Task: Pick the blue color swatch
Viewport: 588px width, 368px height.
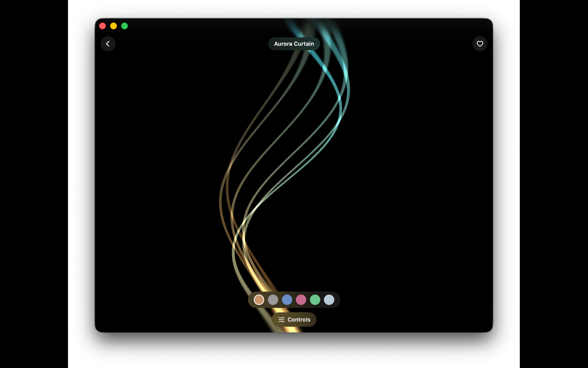Action: pos(287,300)
